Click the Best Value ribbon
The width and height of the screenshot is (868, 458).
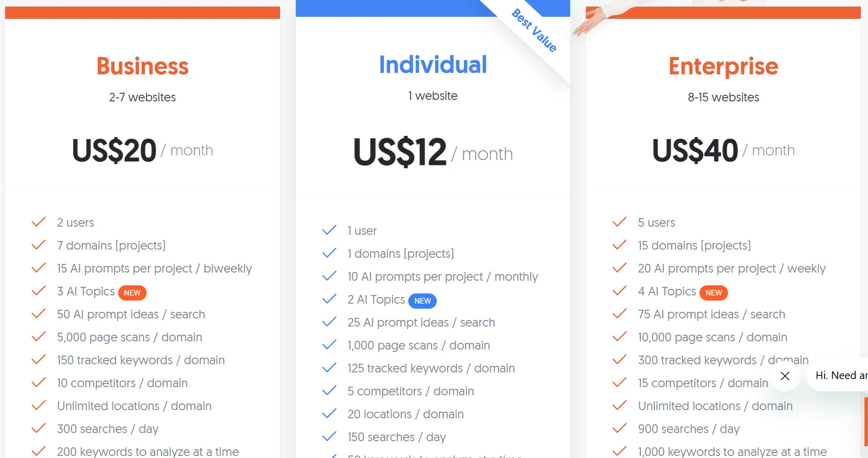pyautogui.click(x=534, y=31)
